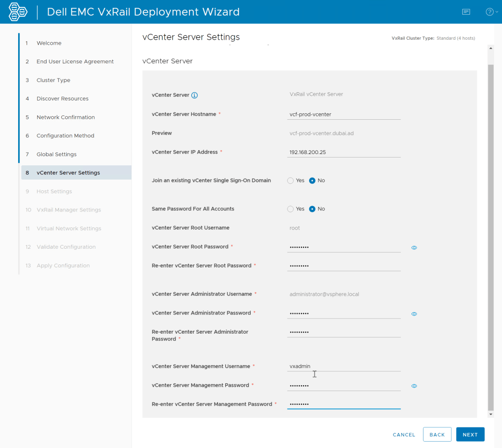The width and height of the screenshot is (502, 448).
Task: Choose Yes for Same Password For All Accounts
Action: point(291,209)
